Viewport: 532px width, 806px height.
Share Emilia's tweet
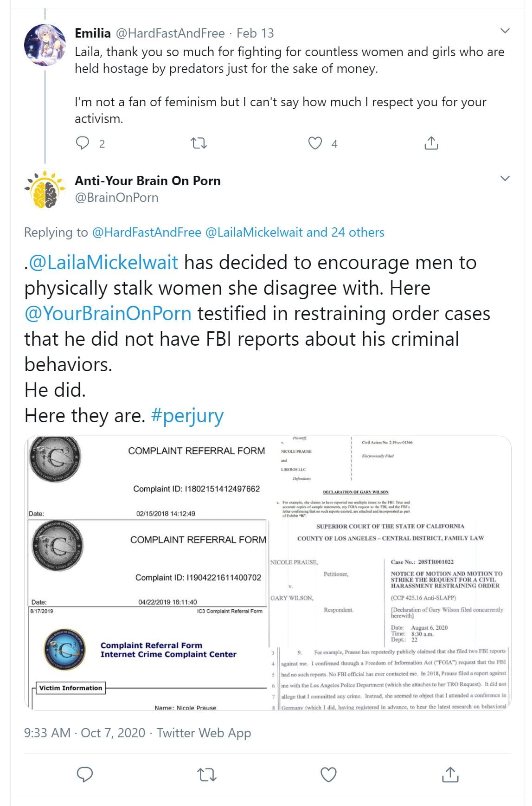point(431,143)
